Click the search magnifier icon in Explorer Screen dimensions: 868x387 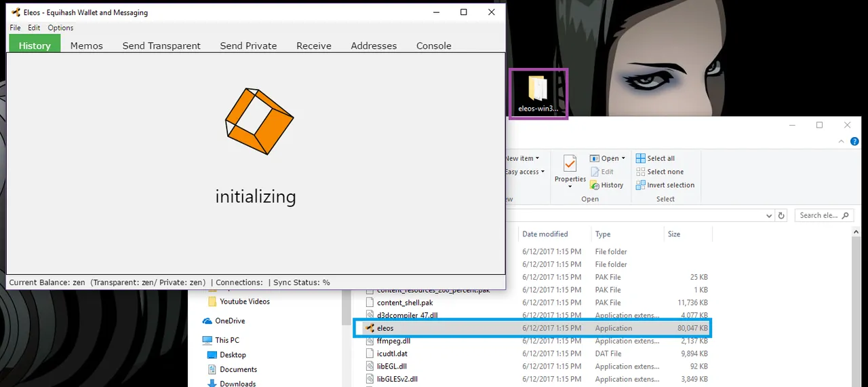(846, 215)
